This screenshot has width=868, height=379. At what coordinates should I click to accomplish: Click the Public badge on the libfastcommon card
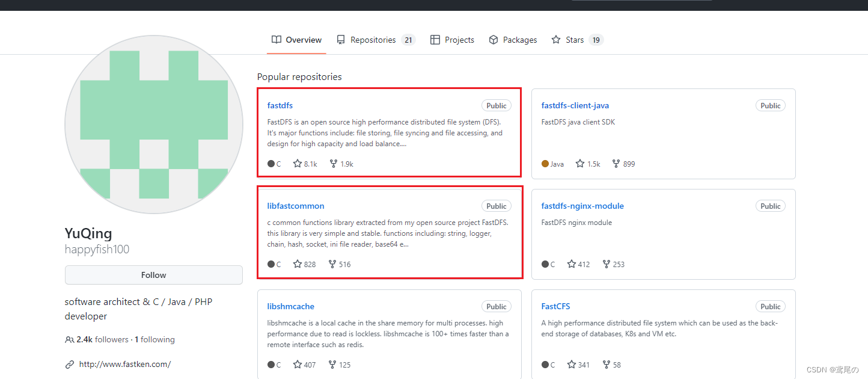[x=497, y=206]
